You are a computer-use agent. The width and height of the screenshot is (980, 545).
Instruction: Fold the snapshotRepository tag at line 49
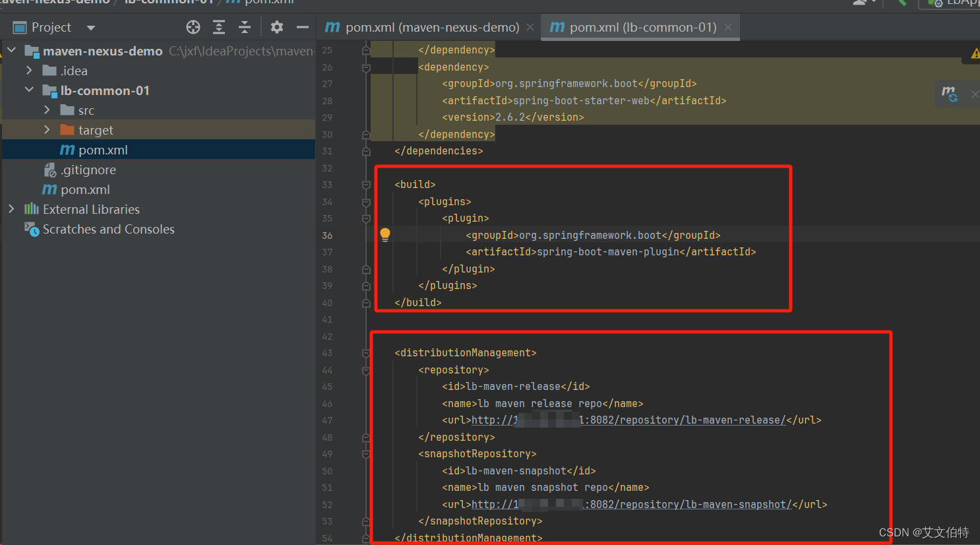point(366,454)
